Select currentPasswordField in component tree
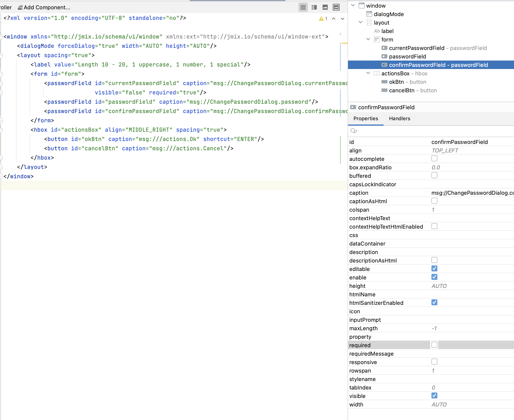This screenshot has width=514, height=420. coord(438,48)
